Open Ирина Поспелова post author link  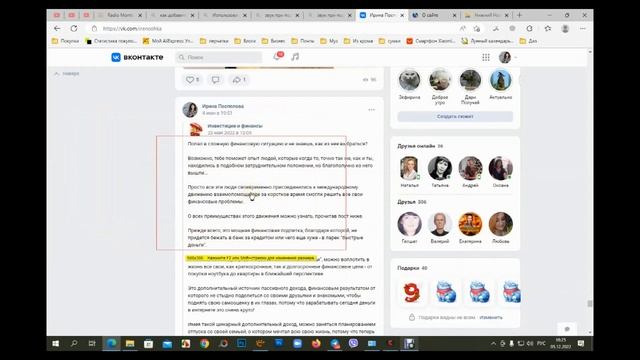click(x=223, y=106)
